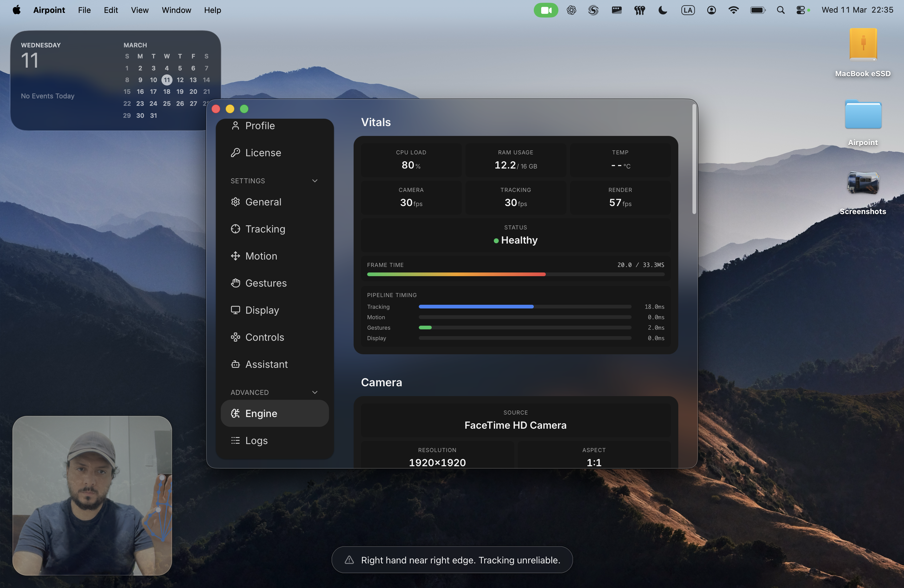The width and height of the screenshot is (904, 588).
Task: Click the General gear icon
Action: [x=235, y=202]
